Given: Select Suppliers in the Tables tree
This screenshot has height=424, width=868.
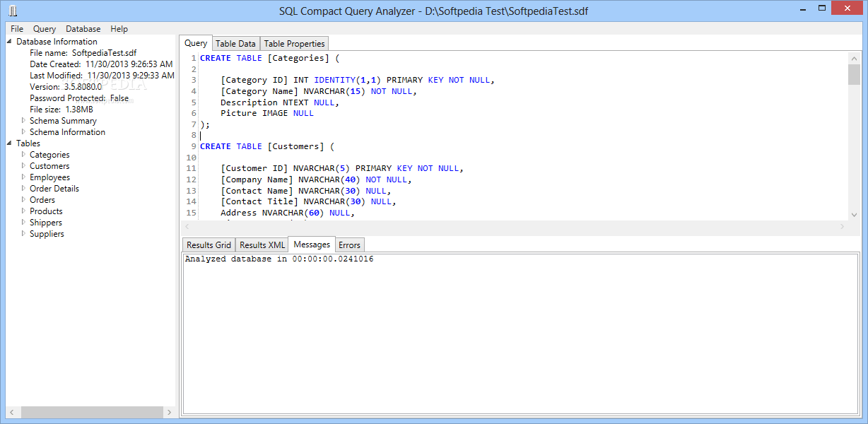Looking at the screenshot, I should (x=47, y=234).
